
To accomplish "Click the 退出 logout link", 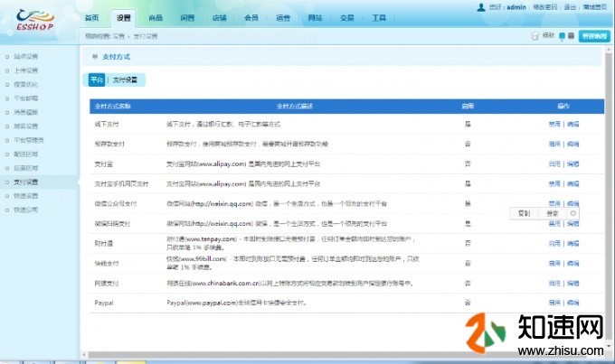I will 570,7.
